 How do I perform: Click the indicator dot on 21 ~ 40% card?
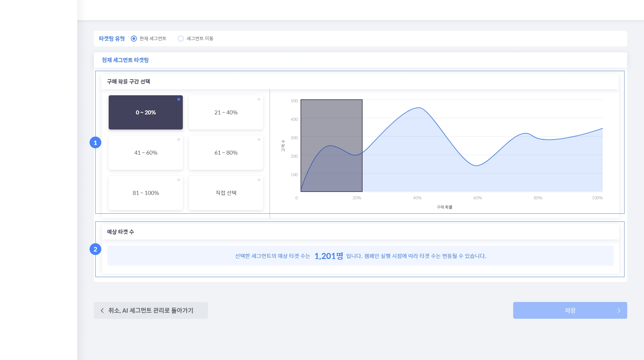259,99
